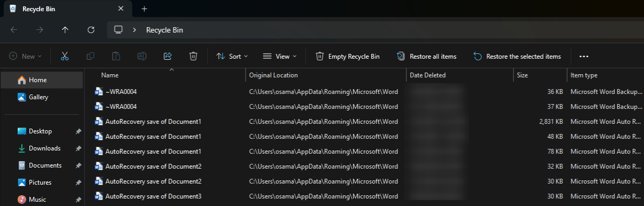This screenshot has height=206, width=644.
Task: Open the New item menu
Action: point(26,56)
